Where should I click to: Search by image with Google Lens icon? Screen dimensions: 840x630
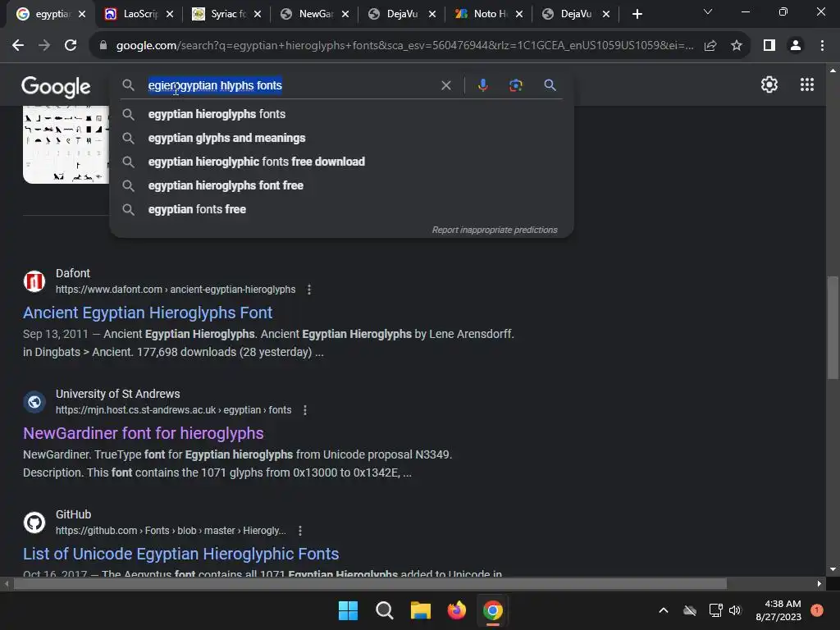click(x=516, y=85)
